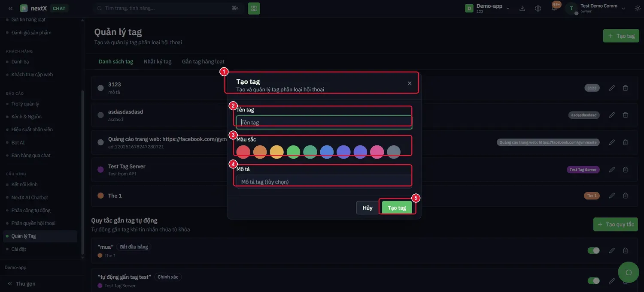Open the green apps grid icon
Image resolution: width=644 pixels, height=292 pixels.
pyautogui.click(x=254, y=8)
